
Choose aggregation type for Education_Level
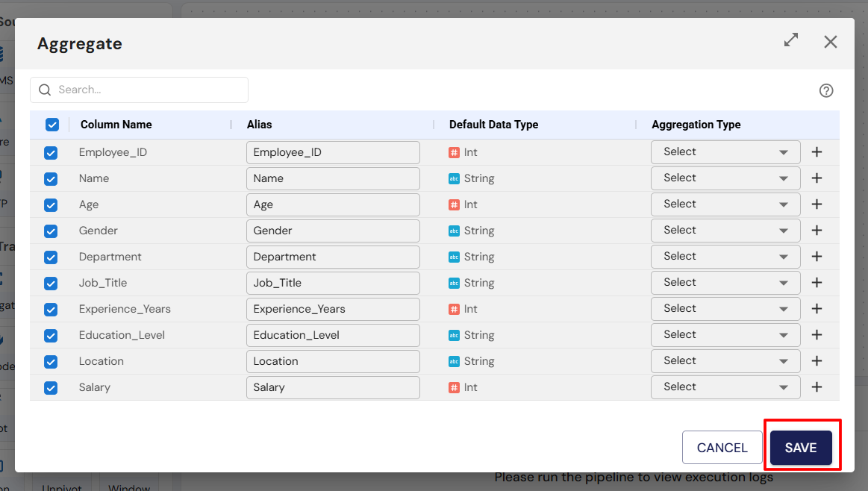(725, 335)
